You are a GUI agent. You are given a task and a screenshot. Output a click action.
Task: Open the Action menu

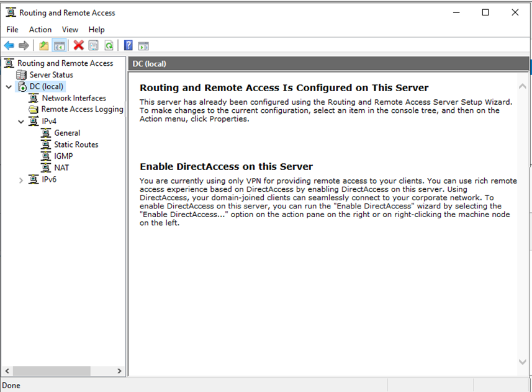point(40,30)
